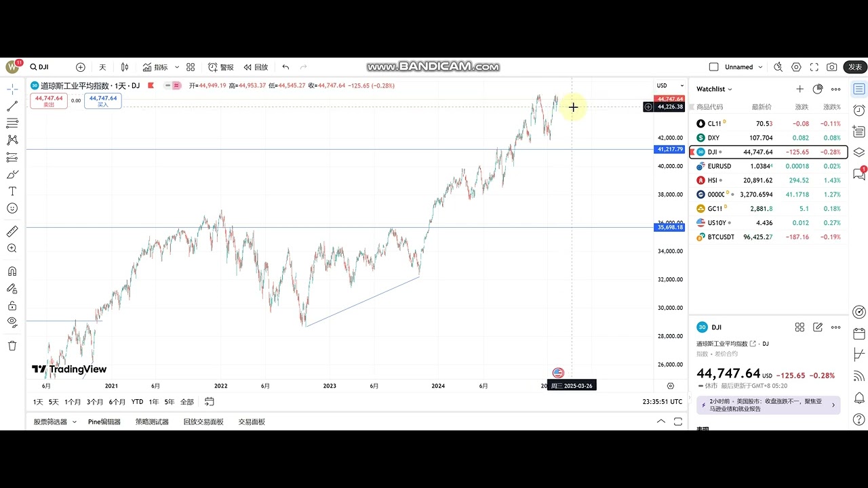Select the US10Y watchlist row
The height and width of the screenshot is (488, 868).
pyautogui.click(x=768, y=222)
